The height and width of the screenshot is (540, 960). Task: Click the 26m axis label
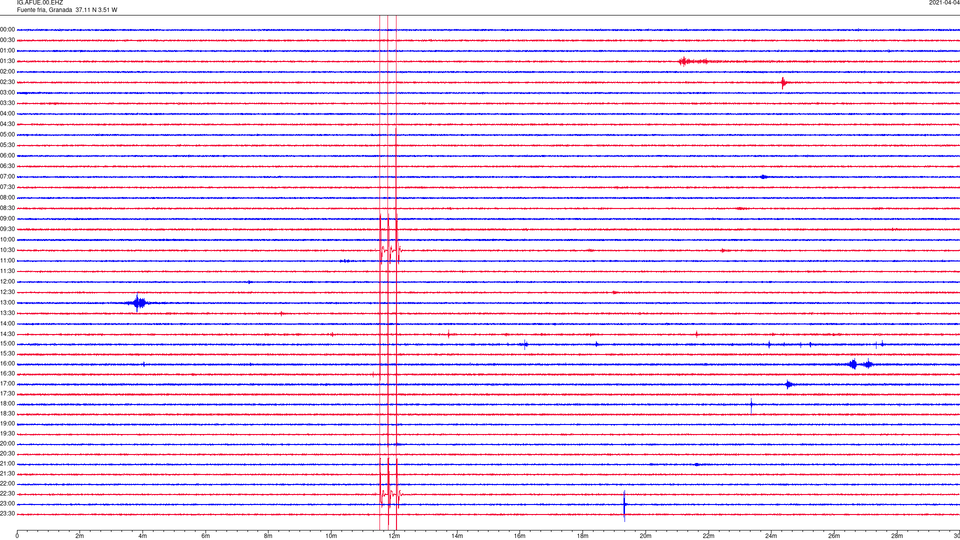[x=834, y=536]
